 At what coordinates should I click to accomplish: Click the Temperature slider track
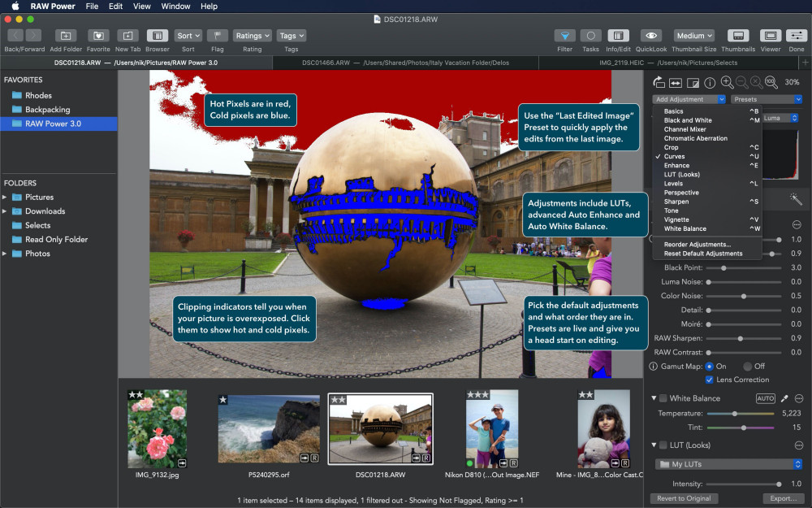pyautogui.click(x=741, y=414)
